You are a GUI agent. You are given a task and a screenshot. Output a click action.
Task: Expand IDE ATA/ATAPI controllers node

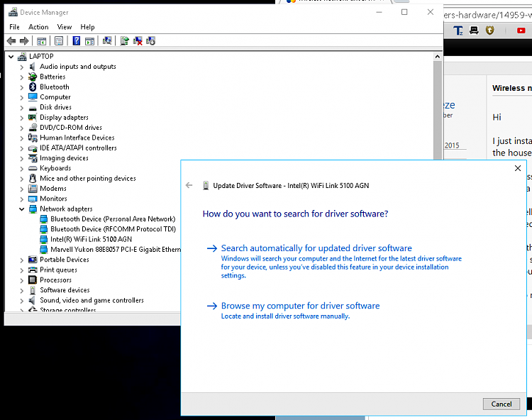[x=22, y=148]
